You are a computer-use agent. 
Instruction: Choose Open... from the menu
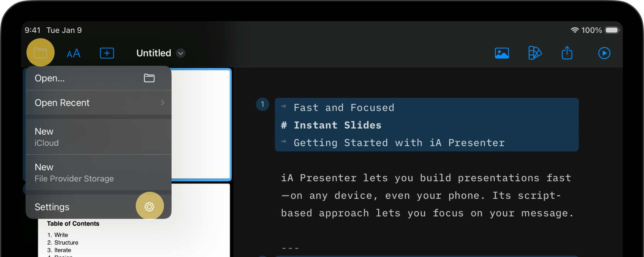(x=50, y=78)
